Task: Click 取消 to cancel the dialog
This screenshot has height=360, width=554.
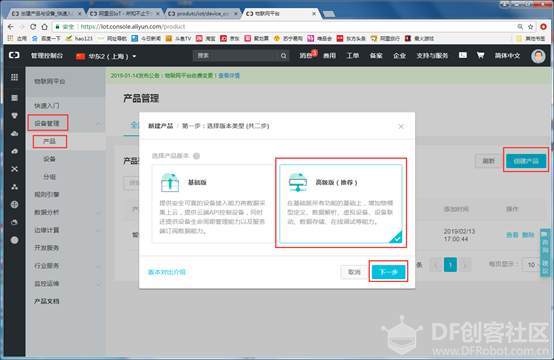Action: pos(354,272)
